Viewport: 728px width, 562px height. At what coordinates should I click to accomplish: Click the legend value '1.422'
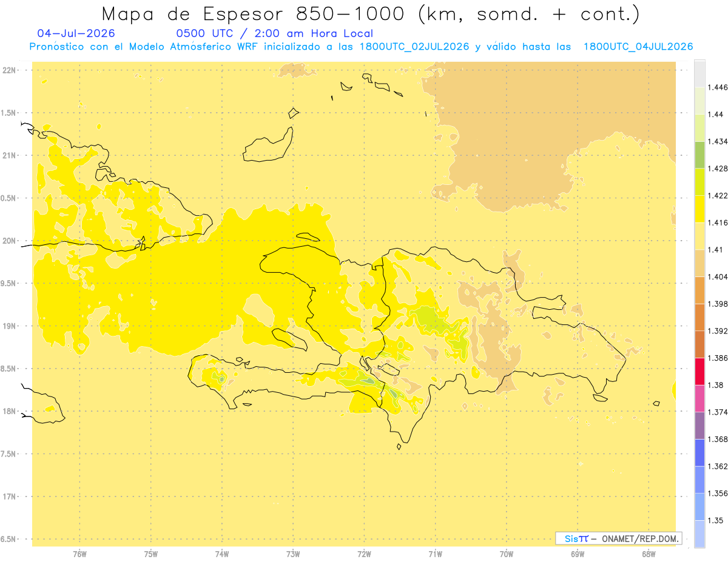click(718, 196)
